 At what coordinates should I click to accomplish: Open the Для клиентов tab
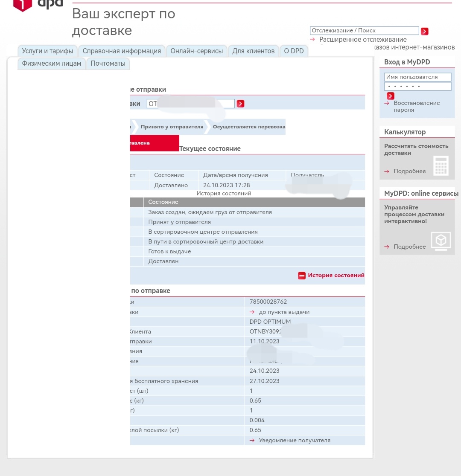point(253,51)
